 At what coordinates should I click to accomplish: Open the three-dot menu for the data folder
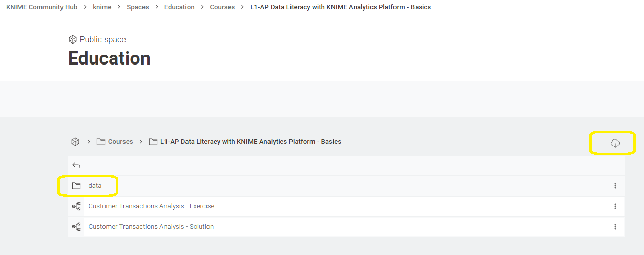[615, 186]
